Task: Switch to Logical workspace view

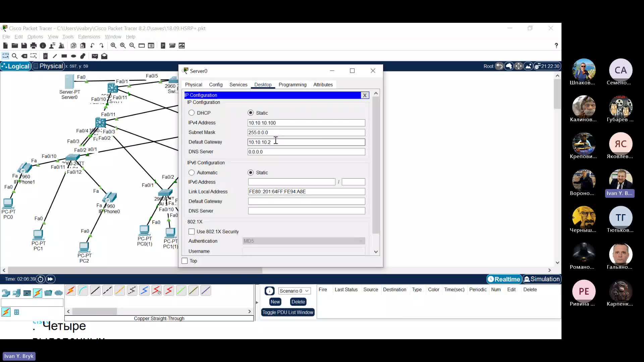Action: [16, 66]
